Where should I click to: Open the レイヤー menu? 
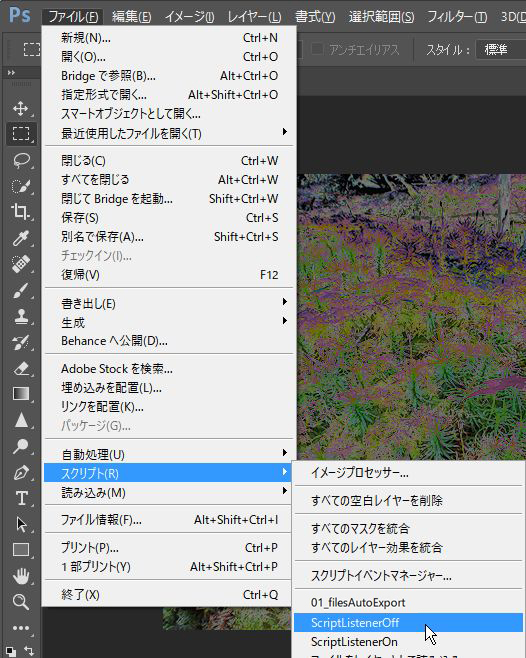(254, 17)
